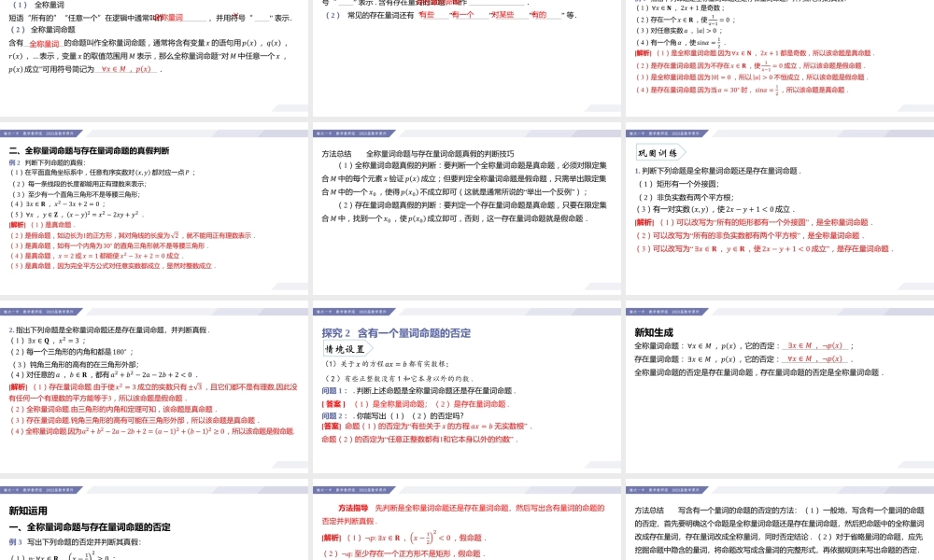Click the line 存在量词命题: ∃x∈M, p(x), 它的否定
This screenshot has width=934, height=560.
(x=744, y=358)
